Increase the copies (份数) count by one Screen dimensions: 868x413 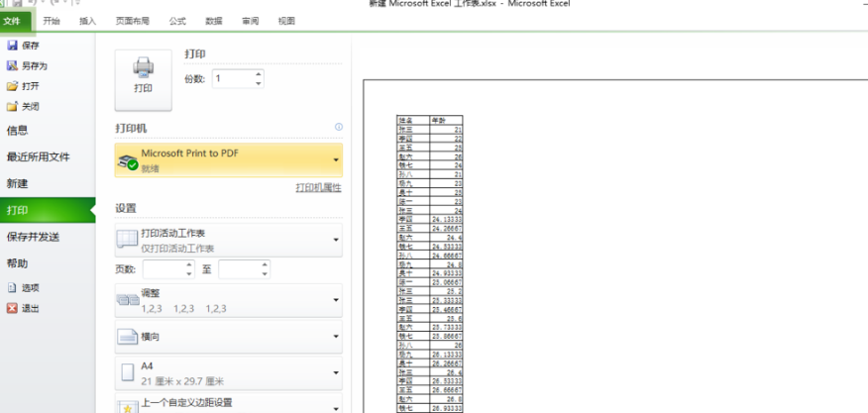click(x=259, y=73)
